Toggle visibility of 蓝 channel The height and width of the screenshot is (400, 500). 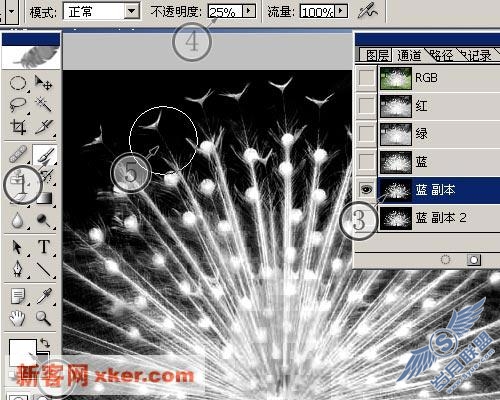click(366, 162)
